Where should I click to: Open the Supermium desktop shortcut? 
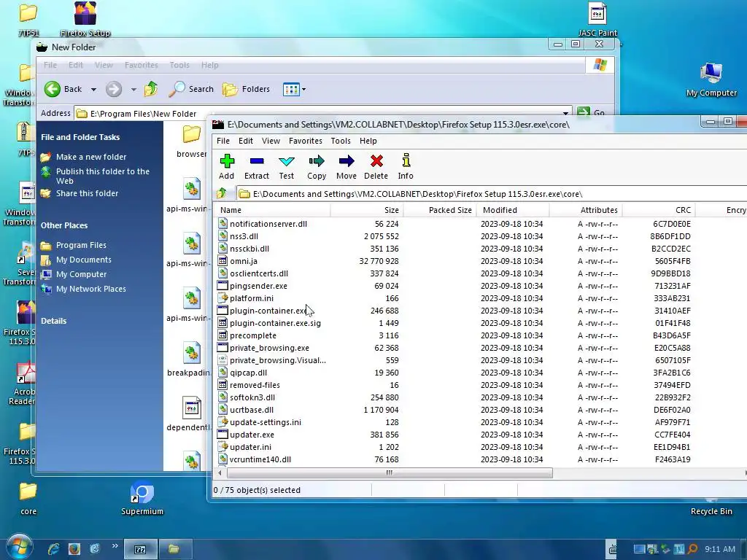click(x=142, y=499)
